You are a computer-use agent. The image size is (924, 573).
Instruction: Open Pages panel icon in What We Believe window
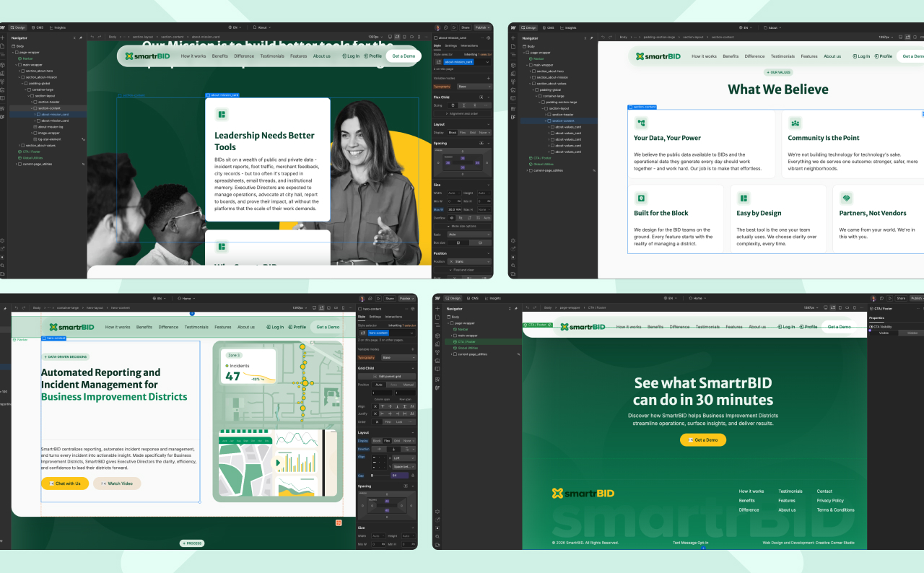513,46
